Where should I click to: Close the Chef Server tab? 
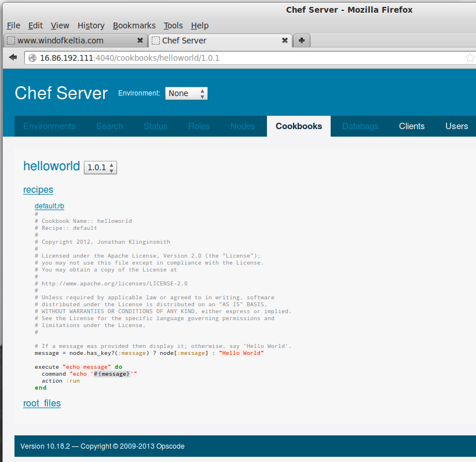285,41
